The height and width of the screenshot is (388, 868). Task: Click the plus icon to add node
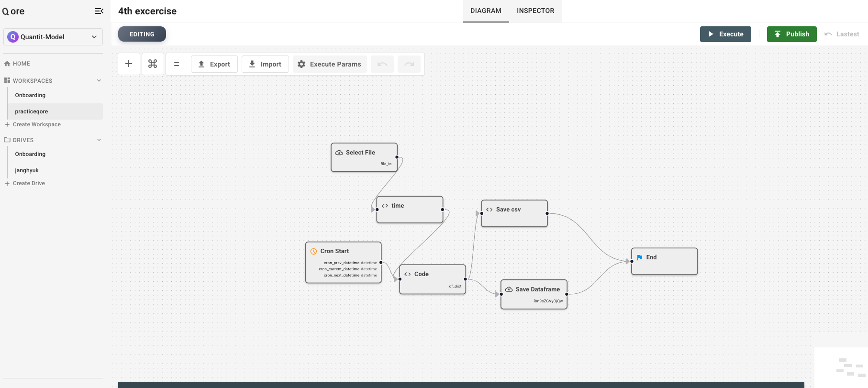pos(129,64)
